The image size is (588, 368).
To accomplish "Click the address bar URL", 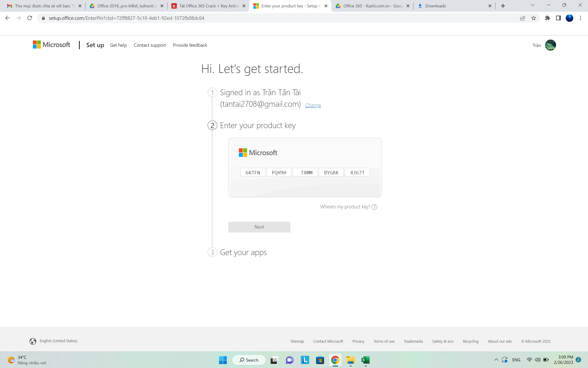I will click(126, 18).
